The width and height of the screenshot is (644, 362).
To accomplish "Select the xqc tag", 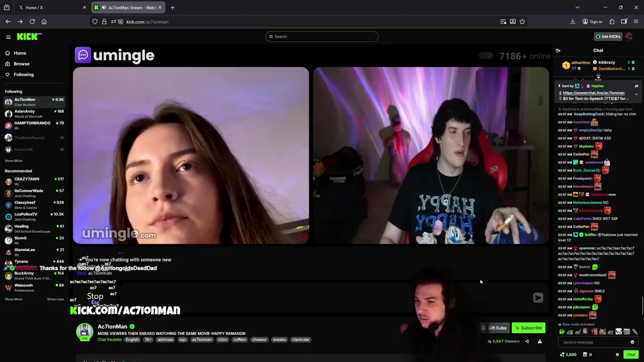I will click(x=183, y=340).
